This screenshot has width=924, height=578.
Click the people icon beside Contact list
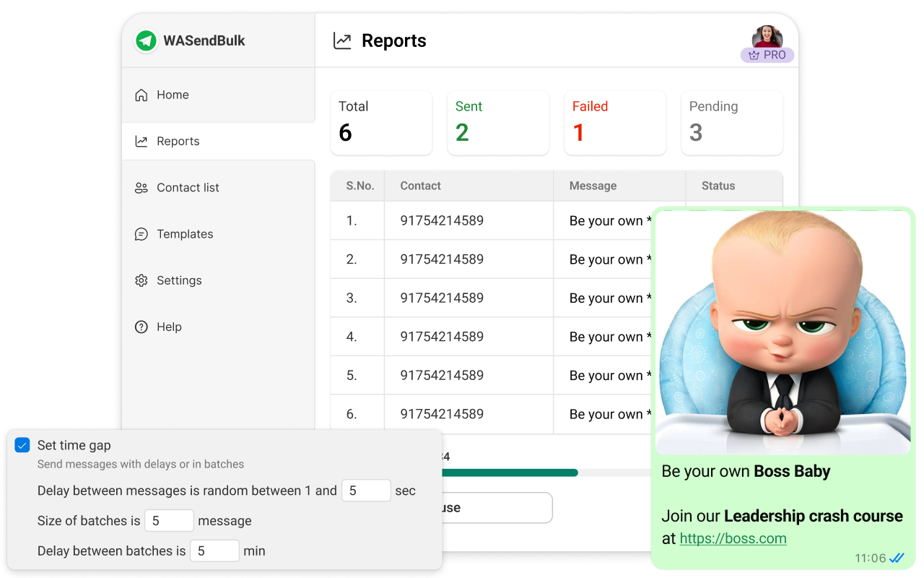point(141,188)
